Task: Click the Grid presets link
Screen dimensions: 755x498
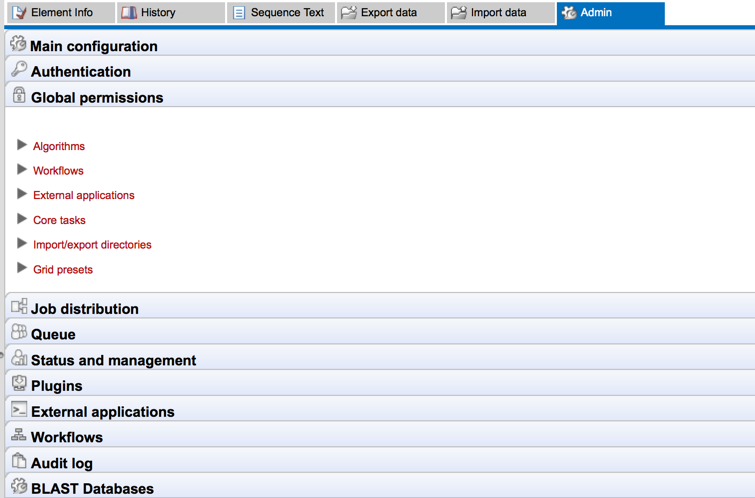Action: (x=63, y=270)
